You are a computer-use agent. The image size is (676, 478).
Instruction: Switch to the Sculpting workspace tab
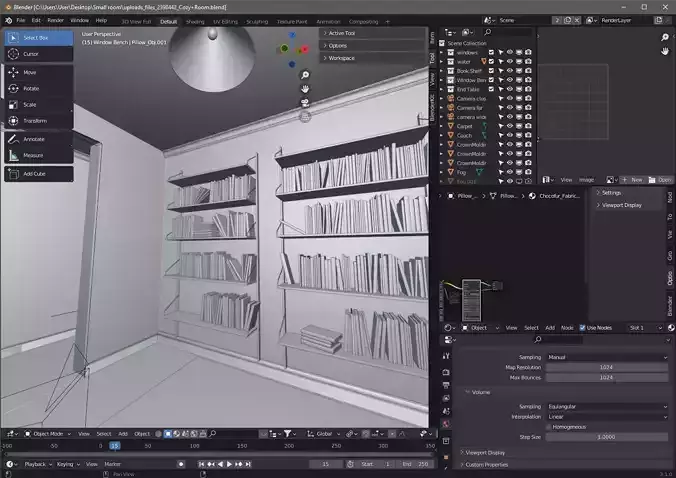(257, 22)
